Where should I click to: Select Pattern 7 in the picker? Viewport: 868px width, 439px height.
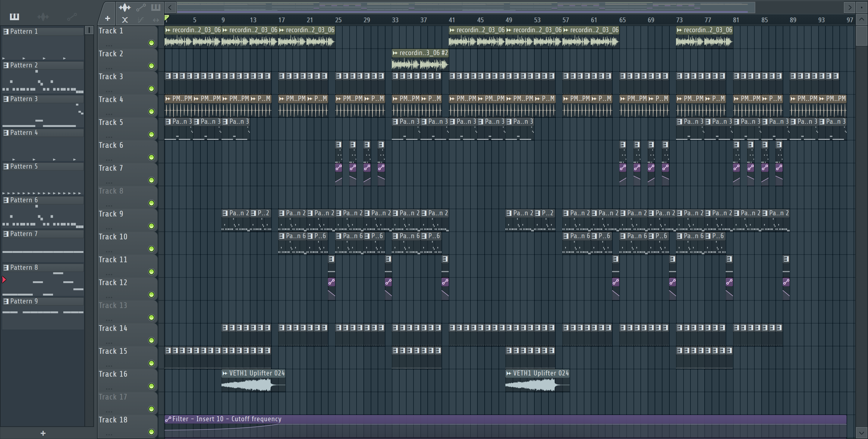(x=43, y=234)
